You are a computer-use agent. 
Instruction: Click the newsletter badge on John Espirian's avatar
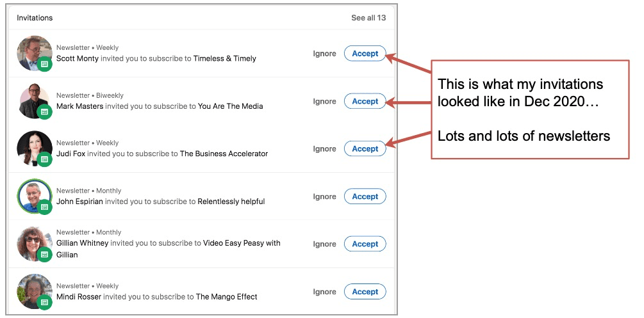point(45,207)
